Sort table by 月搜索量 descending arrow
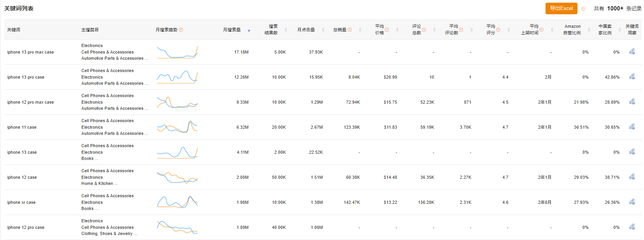The image size is (644, 240). point(249,31)
